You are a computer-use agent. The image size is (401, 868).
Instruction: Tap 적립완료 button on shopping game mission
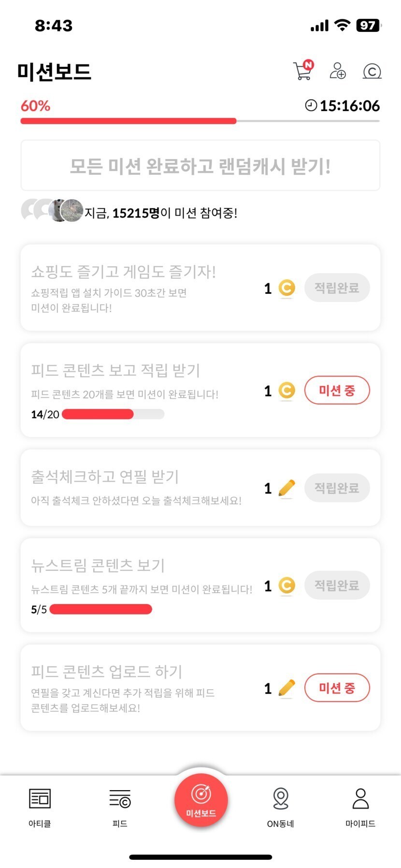tap(337, 288)
